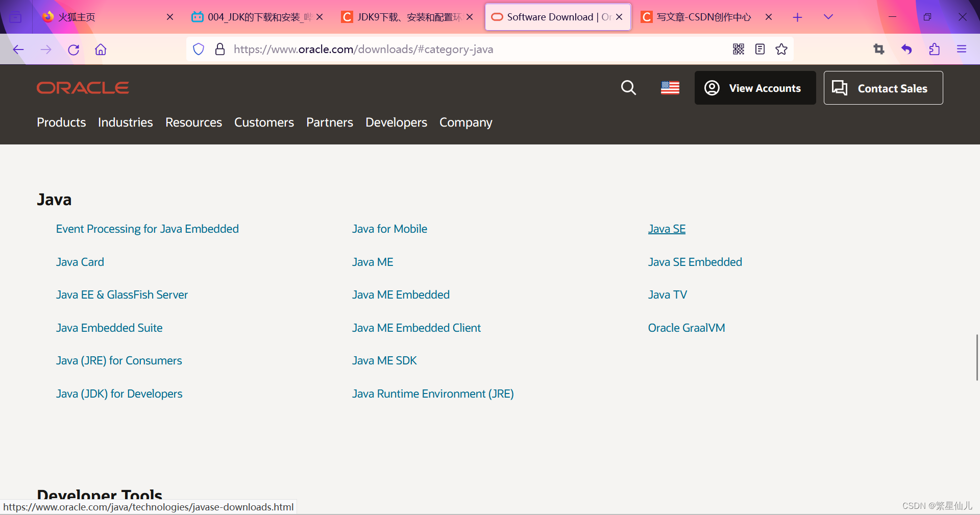Click the Firefox back arrow
This screenshot has width=980, height=515.
[18, 50]
